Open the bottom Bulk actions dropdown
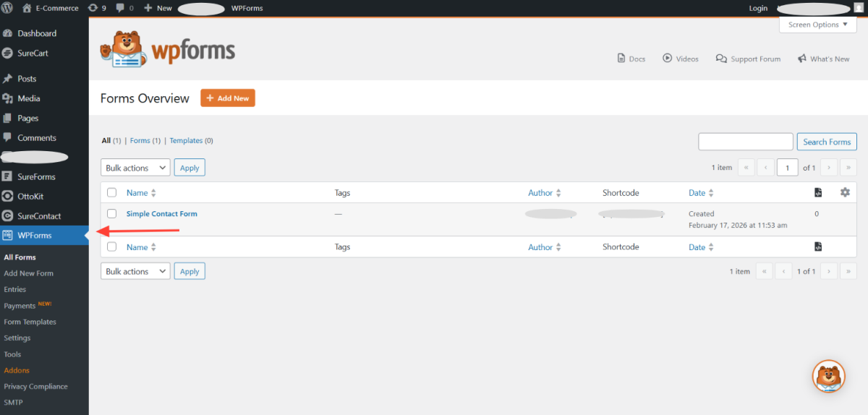This screenshot has width=868, height=415. [135, 272]
